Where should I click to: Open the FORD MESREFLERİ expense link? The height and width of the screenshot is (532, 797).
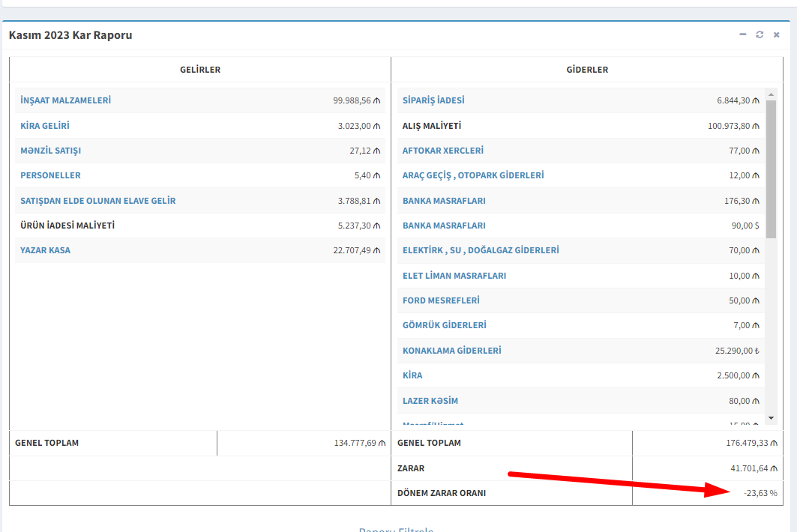[x=441, y=300]
